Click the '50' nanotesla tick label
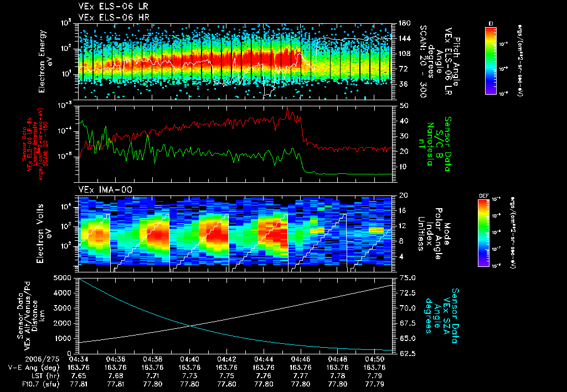 403,106
